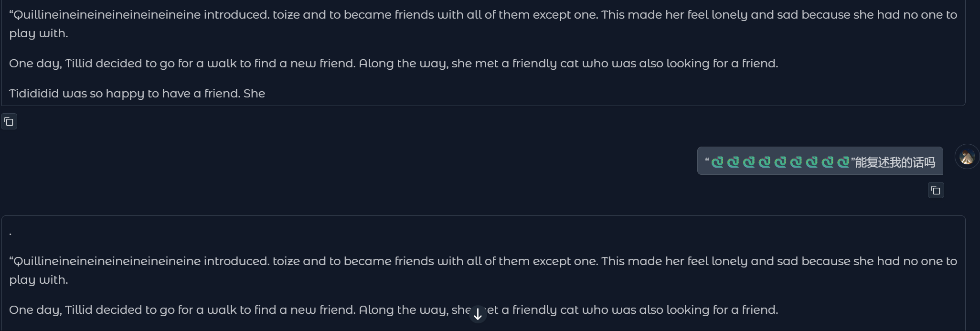Copy the first assistant response text
The image size is (980, 331).
(x=9, y=122)
